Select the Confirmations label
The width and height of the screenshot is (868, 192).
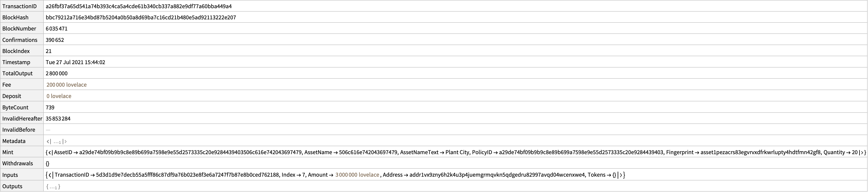20,40
